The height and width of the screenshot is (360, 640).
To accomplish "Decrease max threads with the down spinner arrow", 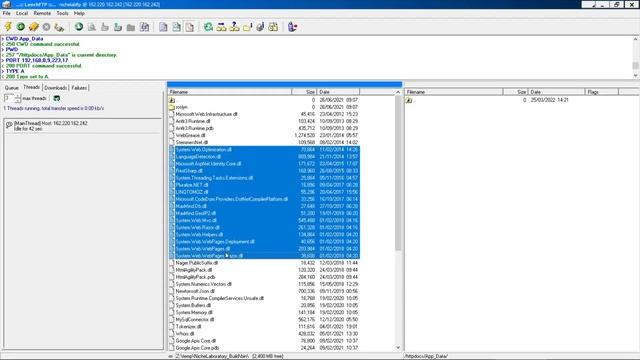I will [x=18, y=100].
